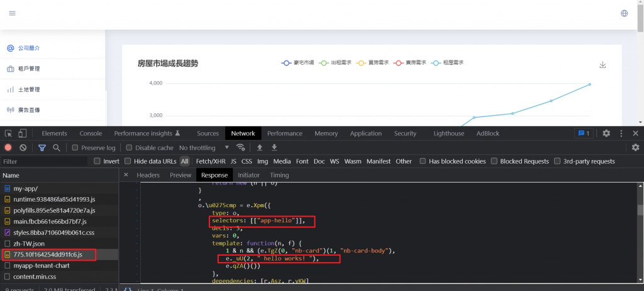The image size is (644, 291).
Task: Select styles.8bba7106049b061c.css request
Action: coord(60,232)
